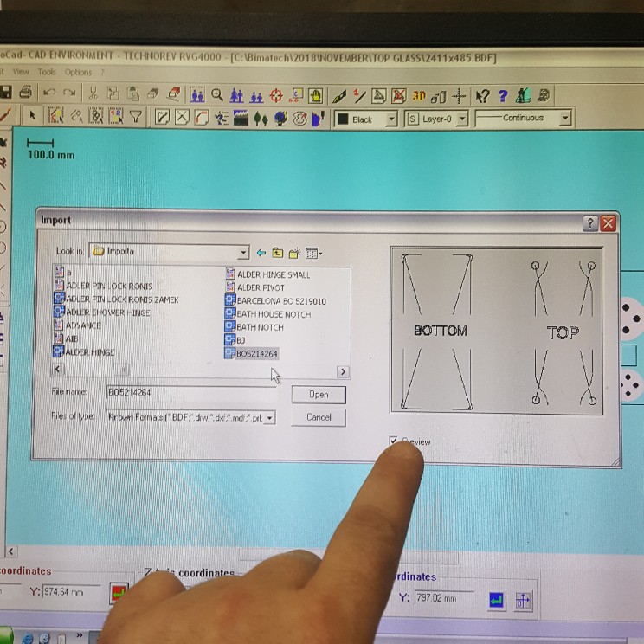Click the funnel filter icon
The height and width of the screenshot is (644, 644).
coord(135,116)
